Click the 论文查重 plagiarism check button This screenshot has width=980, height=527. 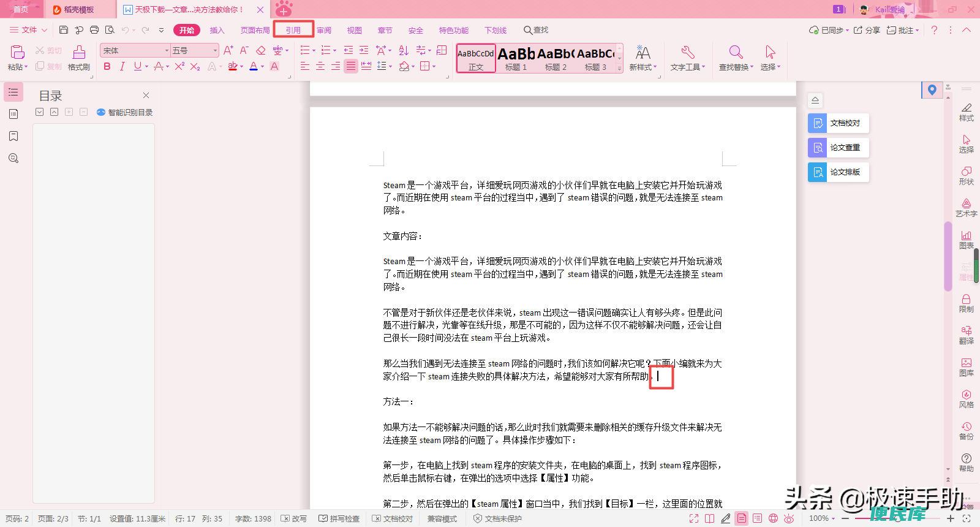(838, 148)
